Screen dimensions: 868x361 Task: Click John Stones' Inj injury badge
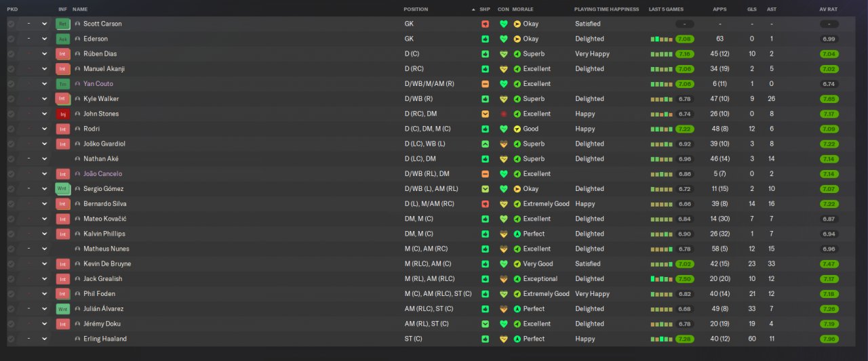pyautogui.click(x=63, y=114)
